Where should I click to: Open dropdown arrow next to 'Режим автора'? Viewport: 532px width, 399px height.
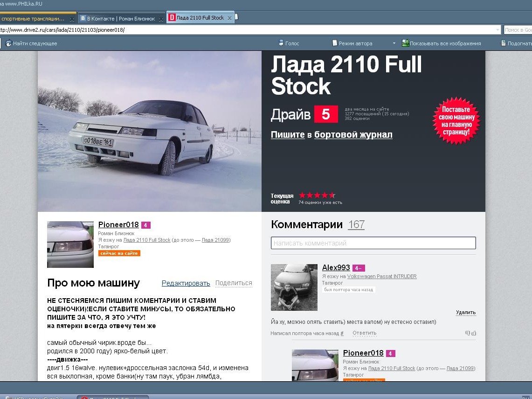(394, 43)
